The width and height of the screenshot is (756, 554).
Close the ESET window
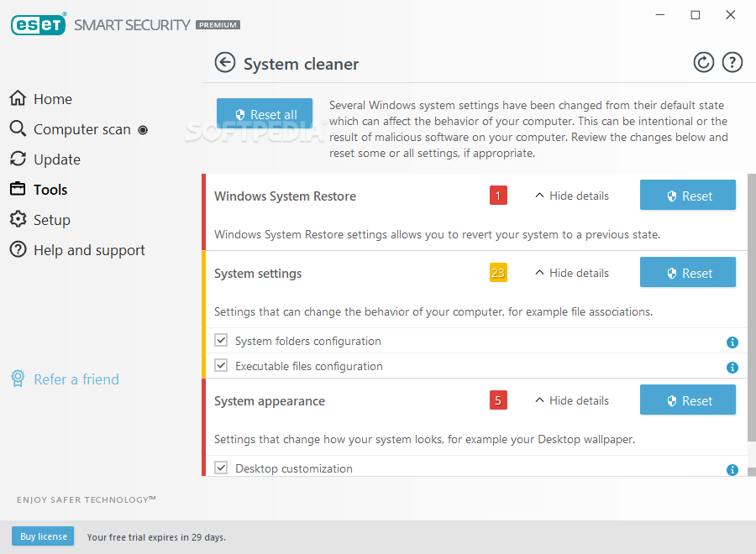click(x=731, y=15)
